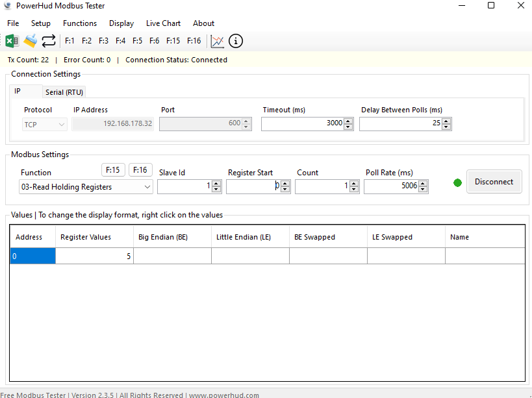
Task: Open the Setup menu
Action: [x=41, y=23]
